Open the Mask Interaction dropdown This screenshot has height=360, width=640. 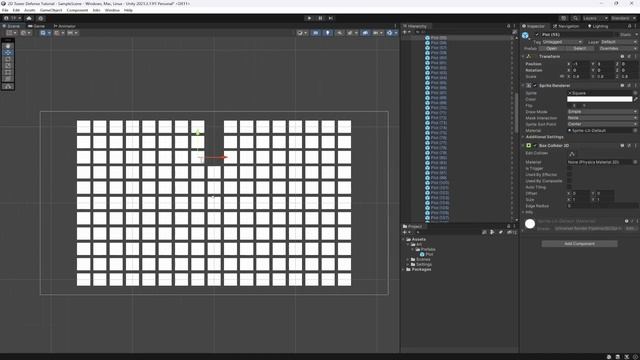(602, 118)
